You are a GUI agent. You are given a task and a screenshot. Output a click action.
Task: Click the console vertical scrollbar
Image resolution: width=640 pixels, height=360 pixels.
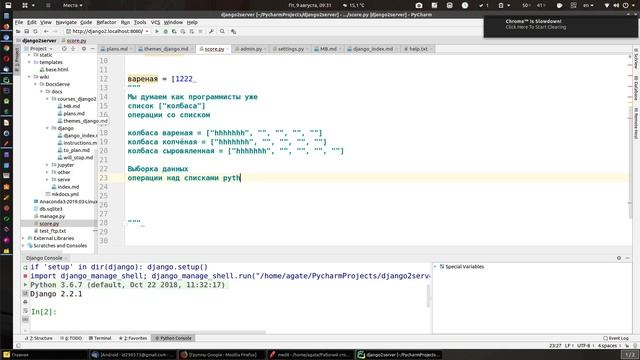pyautogui.click(x=428, y=296)
